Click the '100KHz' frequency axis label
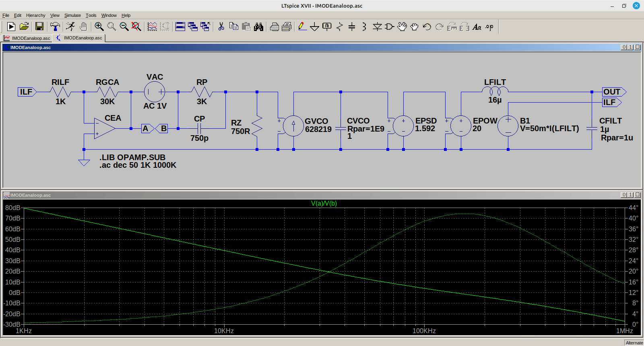This screenshot has width=644, height=346. click(424, 331)
